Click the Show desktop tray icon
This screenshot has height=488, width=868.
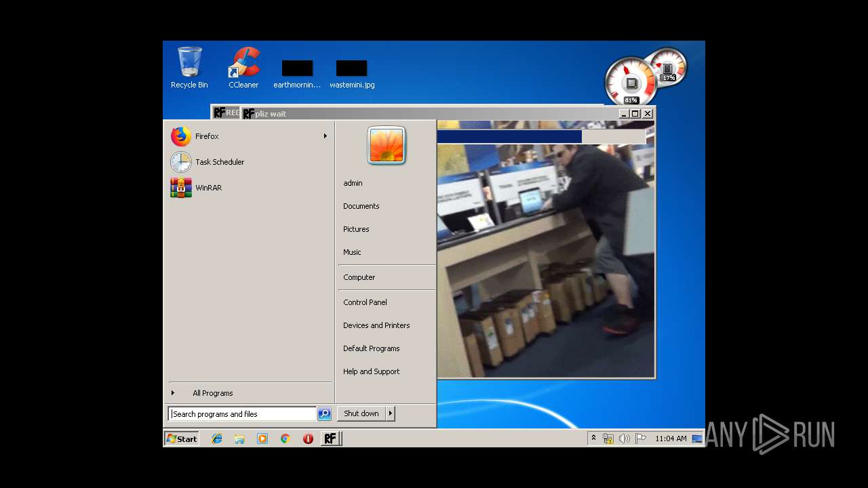coord(697,439)
